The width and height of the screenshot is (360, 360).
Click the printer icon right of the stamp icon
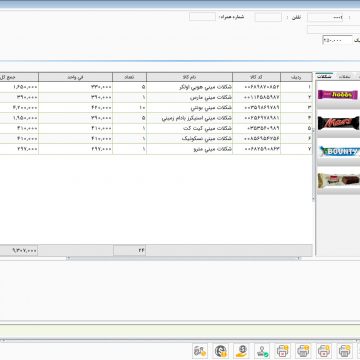click(x=283, y=351)
